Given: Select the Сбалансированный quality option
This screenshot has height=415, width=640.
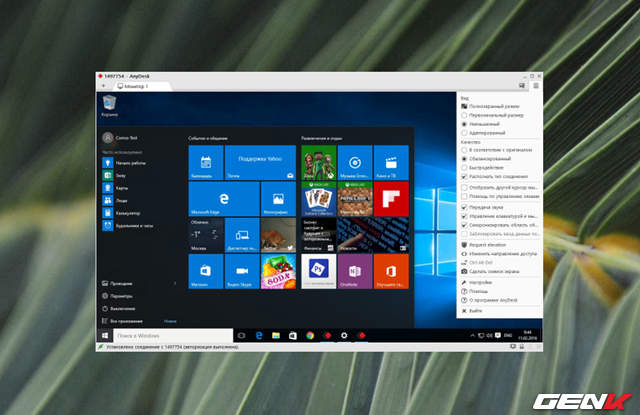Looking at the screenshot, I should (x=486, y=159).
